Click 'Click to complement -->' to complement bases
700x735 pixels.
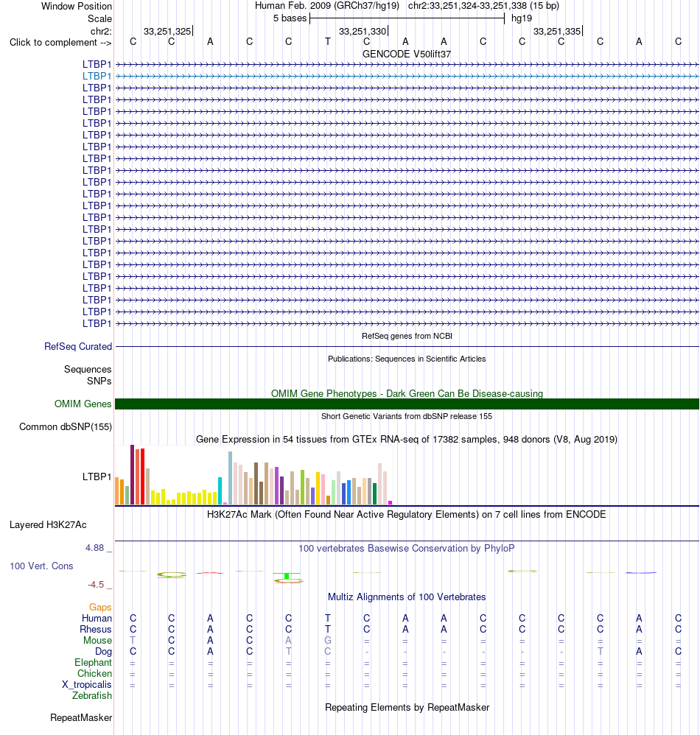[x=60, y=43]
